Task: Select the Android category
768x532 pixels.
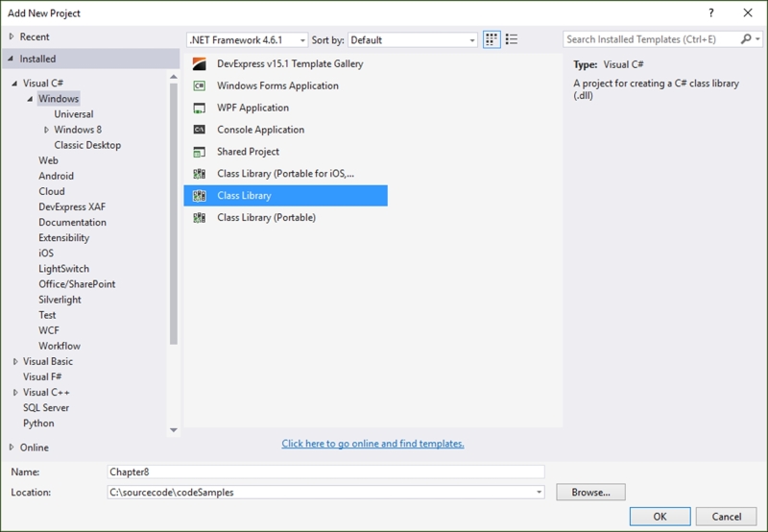Action: pyautogui.click(x=57, y=176)
